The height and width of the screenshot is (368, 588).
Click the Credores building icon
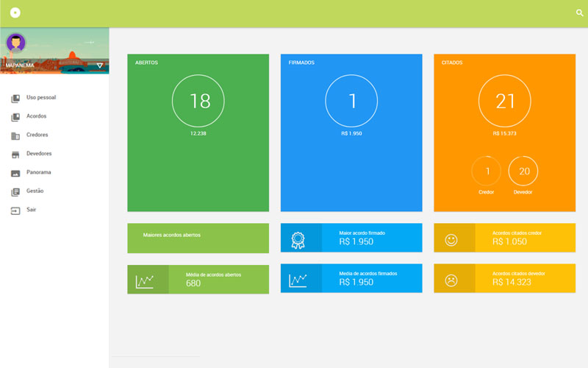tap(15, 135)
